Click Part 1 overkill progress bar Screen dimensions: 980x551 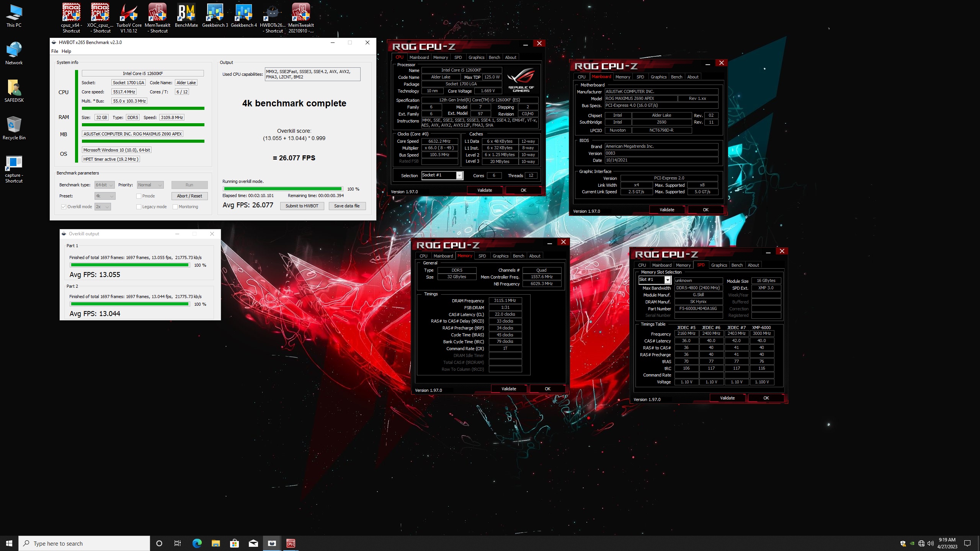(130, 265)
